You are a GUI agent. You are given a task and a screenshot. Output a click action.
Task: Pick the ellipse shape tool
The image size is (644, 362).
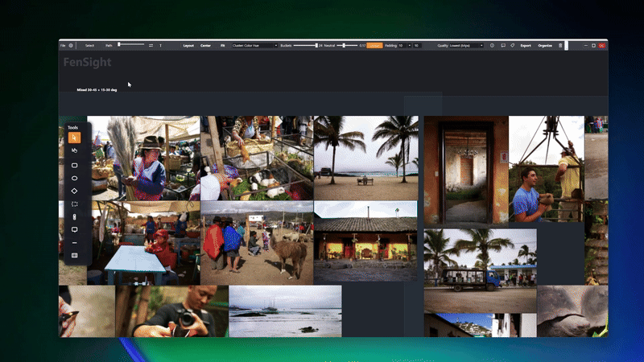point(74,178)
